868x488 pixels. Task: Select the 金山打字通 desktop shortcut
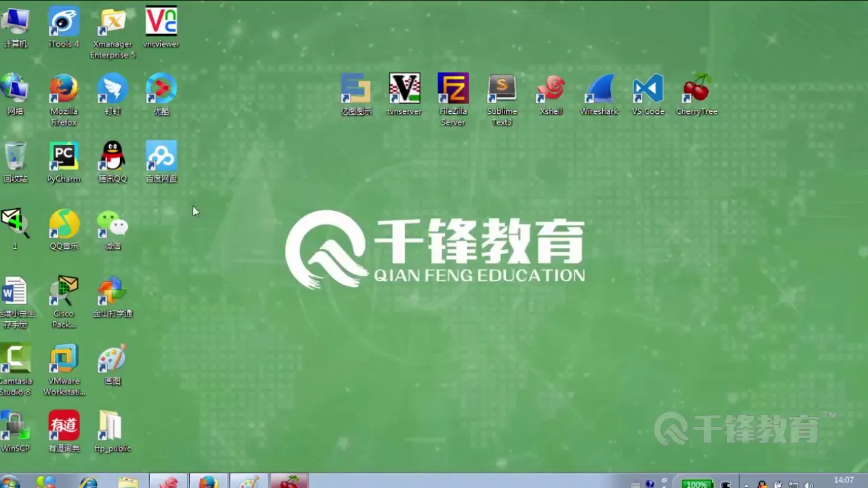(113, 297)
